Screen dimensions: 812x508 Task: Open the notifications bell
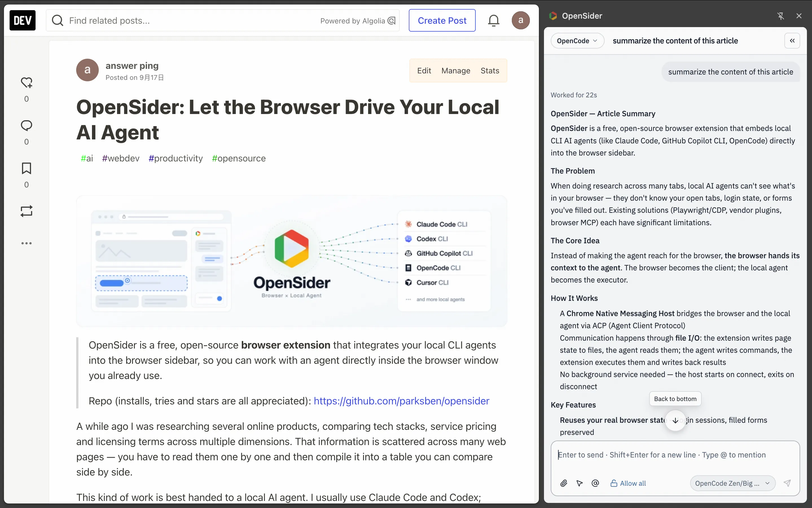(493, 21)
